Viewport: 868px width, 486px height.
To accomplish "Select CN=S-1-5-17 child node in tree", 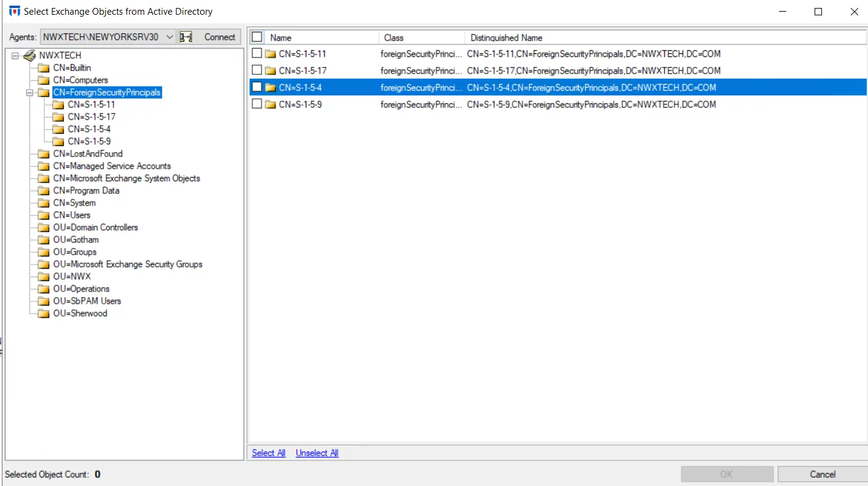I will (x=91, y=117).
